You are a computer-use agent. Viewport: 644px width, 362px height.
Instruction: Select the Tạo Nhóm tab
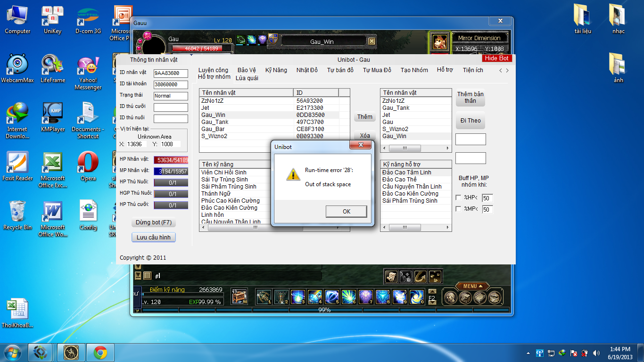pyautogui.click(x=414, y=70)
